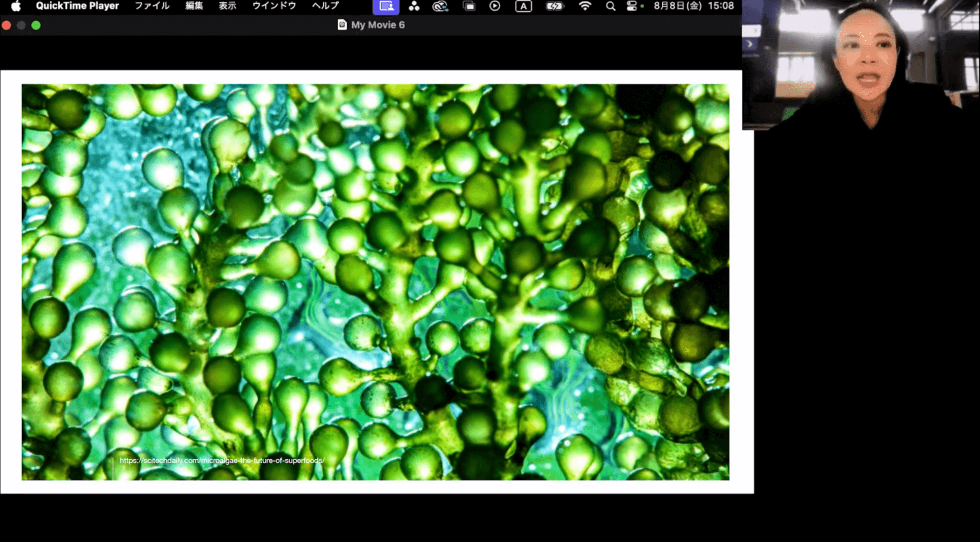This screenshot has width=980, height=542.
Task: Open the Creative Cloud status icon
Action: 440,6
